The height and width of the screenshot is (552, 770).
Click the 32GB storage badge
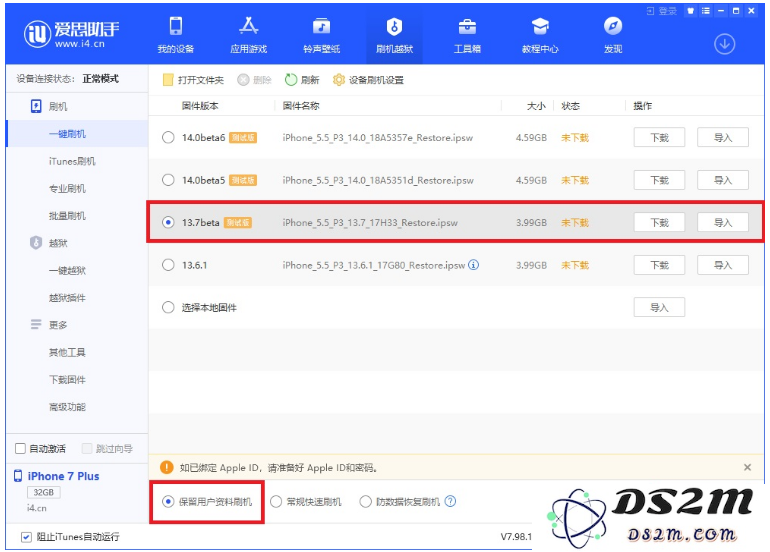(x=44, y=492)
